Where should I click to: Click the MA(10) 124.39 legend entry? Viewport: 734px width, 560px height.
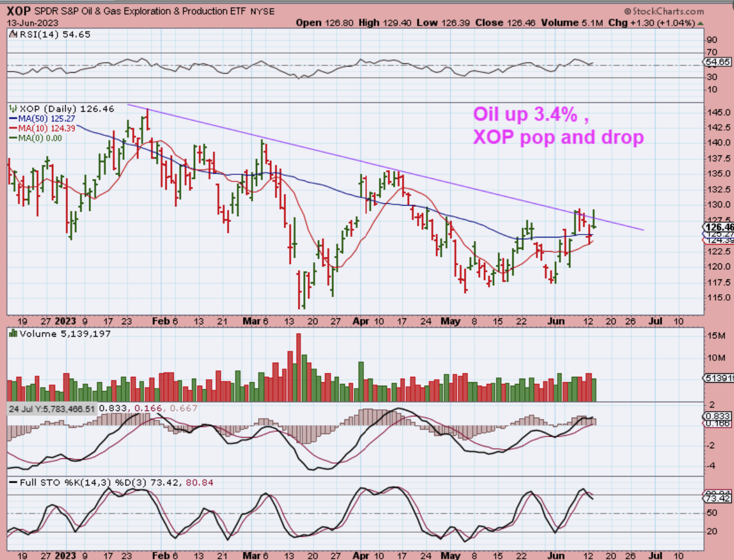click(x=46, y=128)
